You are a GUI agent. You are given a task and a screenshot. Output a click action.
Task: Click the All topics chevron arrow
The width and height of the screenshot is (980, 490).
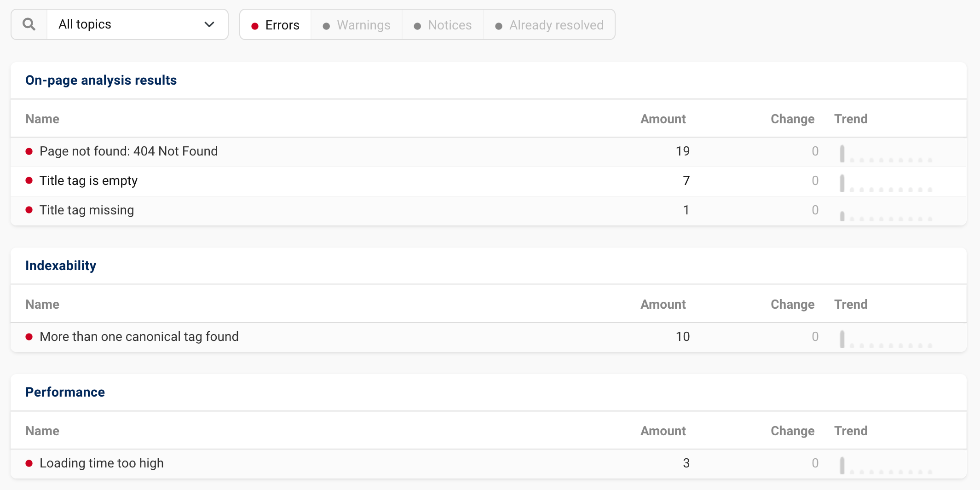click(x=209, y=24)
